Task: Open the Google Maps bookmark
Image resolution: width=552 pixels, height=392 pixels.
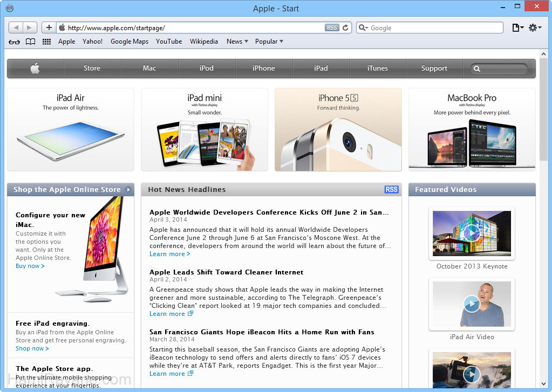Action: pos(130,42)
